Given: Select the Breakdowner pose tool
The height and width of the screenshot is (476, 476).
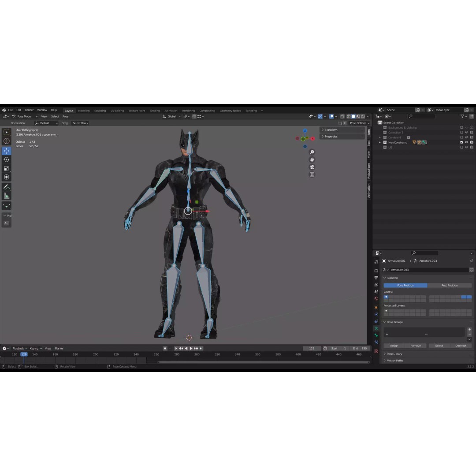Looking at the screenshot, I should [6, 206].
